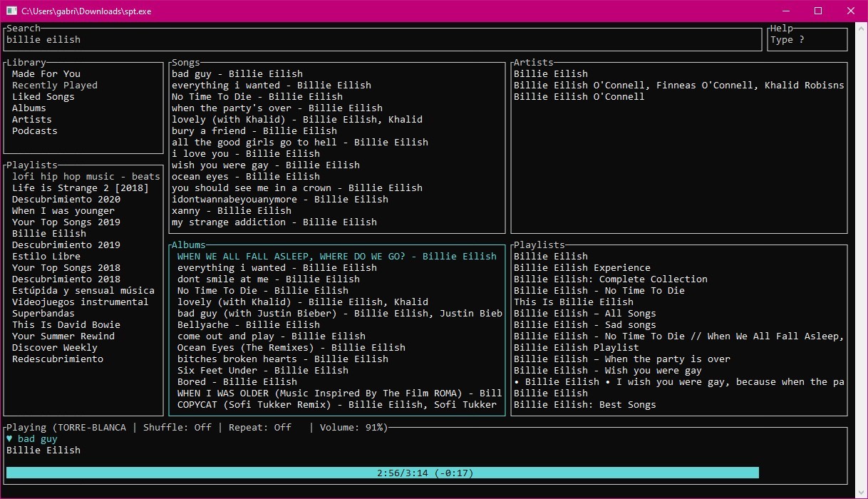Open Podcasts in Library
868x499 pixels.
coord(35,131)
